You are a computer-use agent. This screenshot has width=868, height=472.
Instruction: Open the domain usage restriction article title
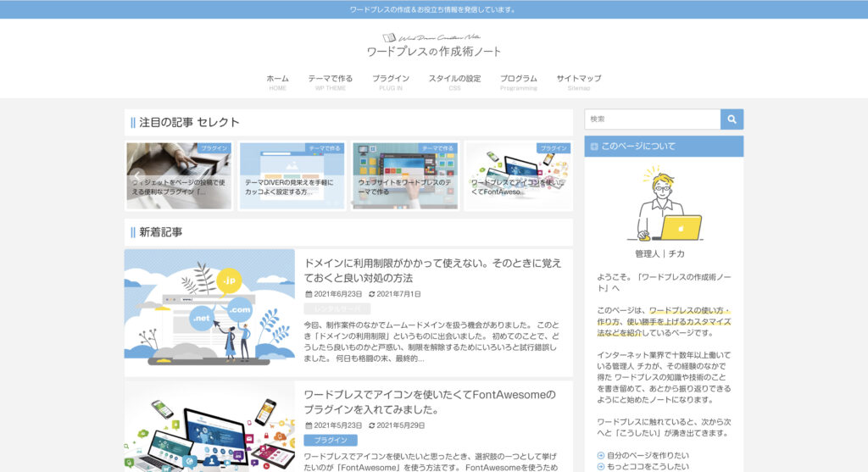pos(432,270)
